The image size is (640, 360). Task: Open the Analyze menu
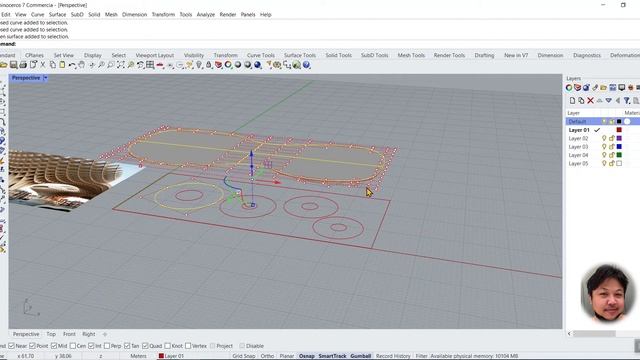(x=206, y=14)
